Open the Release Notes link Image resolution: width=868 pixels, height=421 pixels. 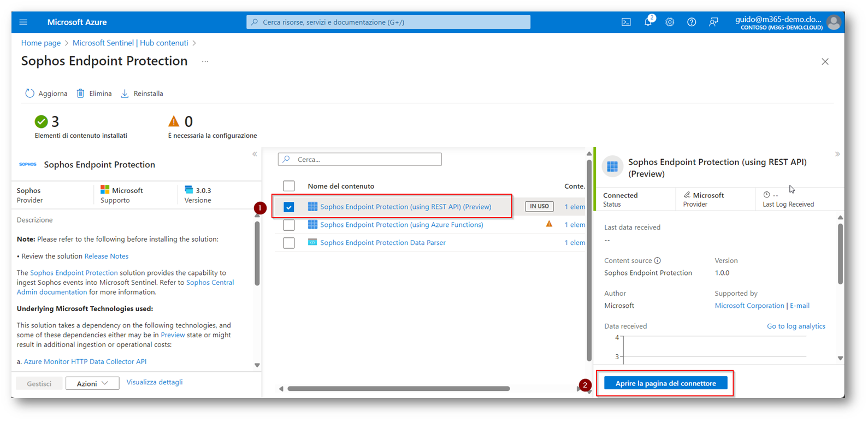[x=107, y=256]
